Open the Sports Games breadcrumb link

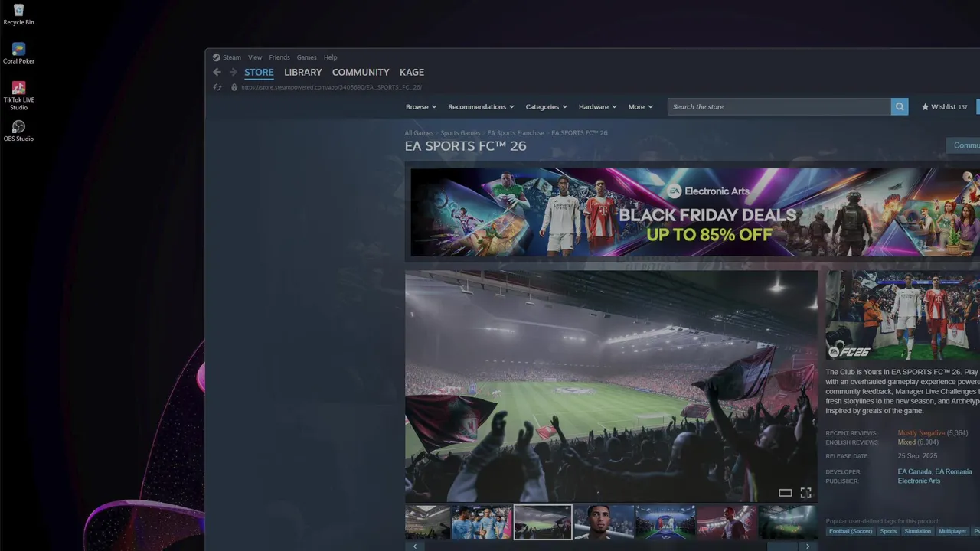click(x=460, y=133)
